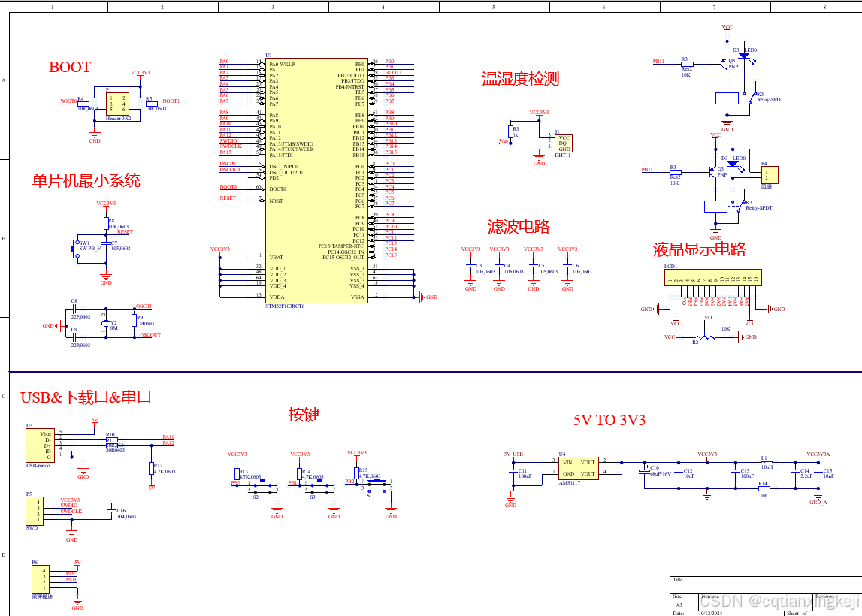
Task: Select pull-up resistor R13 4.7K
Action: pos(237,474)
